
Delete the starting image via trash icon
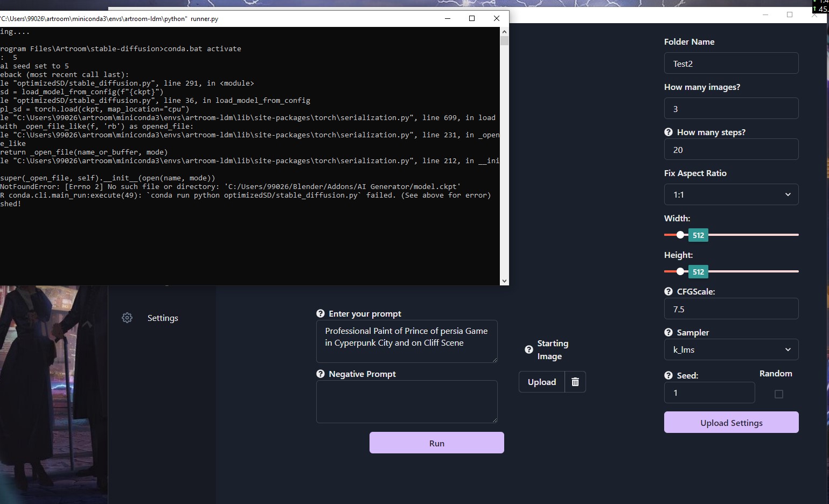pyautogui.click(x=575, y=382)
